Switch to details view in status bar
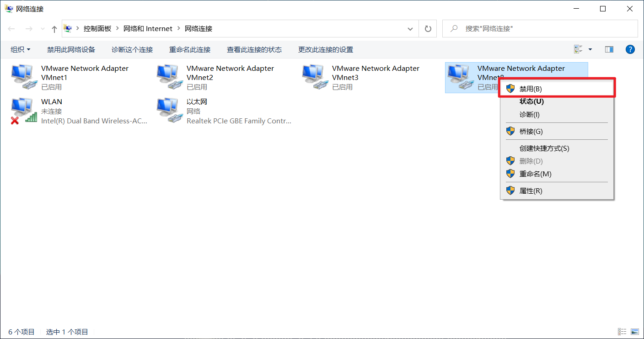Screen dimensions: 644x339 (x=622, y=332)
